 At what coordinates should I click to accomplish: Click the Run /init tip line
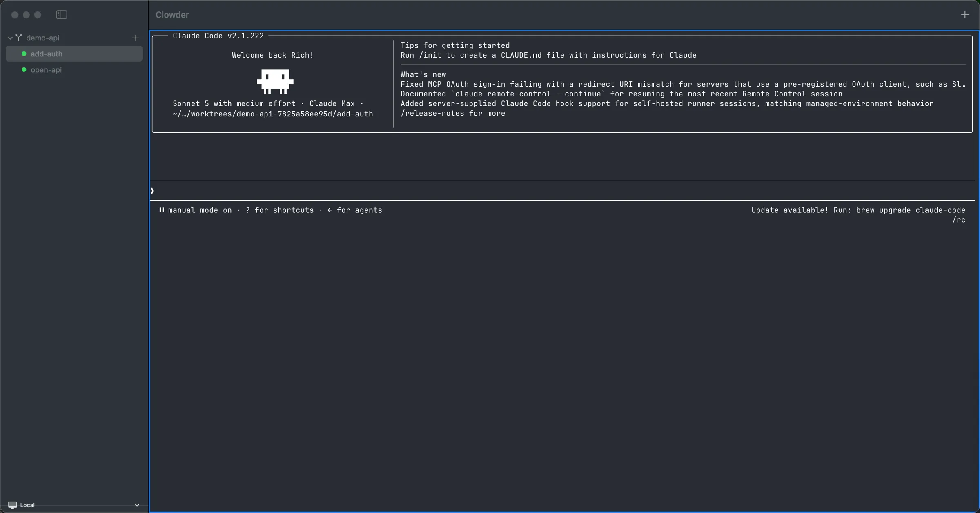click(548, 55)
